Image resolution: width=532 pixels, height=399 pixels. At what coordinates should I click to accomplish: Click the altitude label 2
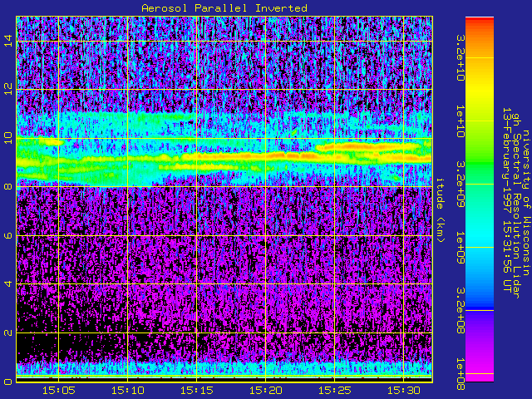coord(8,332)
